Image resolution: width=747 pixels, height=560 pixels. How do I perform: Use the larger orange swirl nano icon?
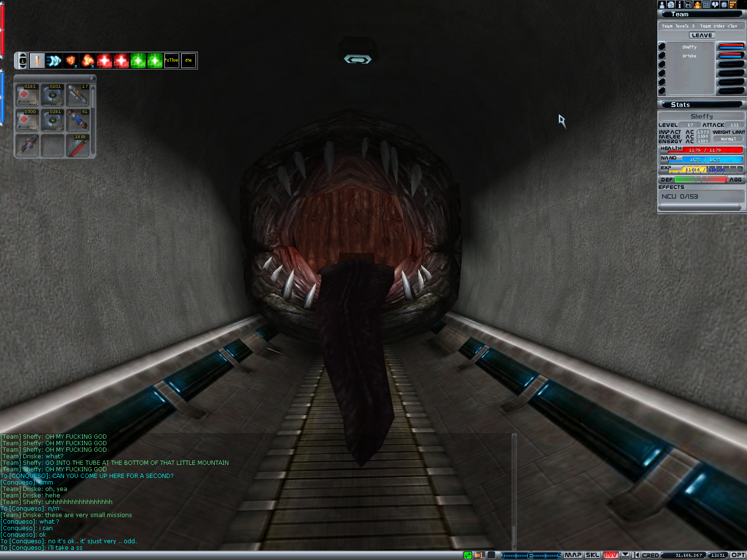[87, 61]
